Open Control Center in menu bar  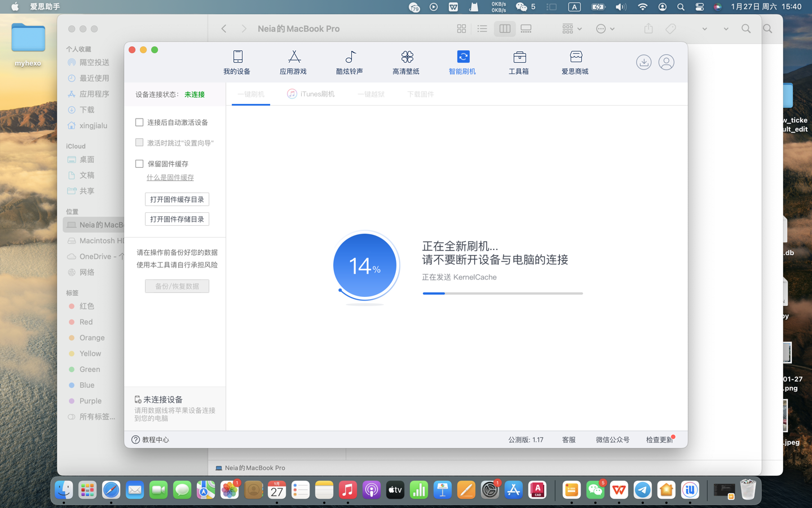[x=700, y=7]
